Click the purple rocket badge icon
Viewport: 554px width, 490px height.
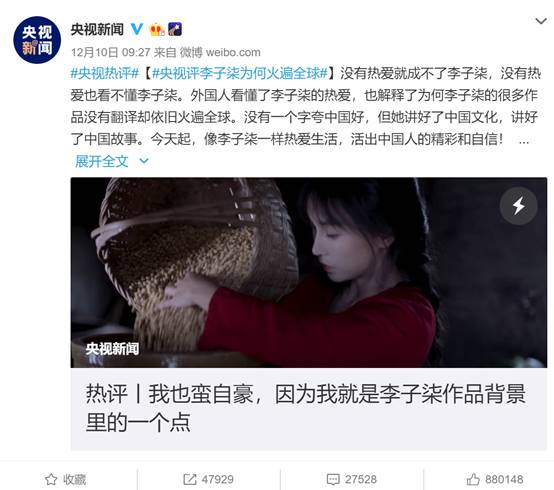coord(175,29)
